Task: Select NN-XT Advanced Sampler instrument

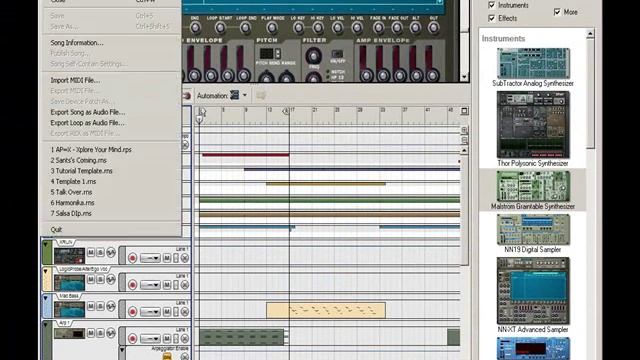Action: point(533,296)
